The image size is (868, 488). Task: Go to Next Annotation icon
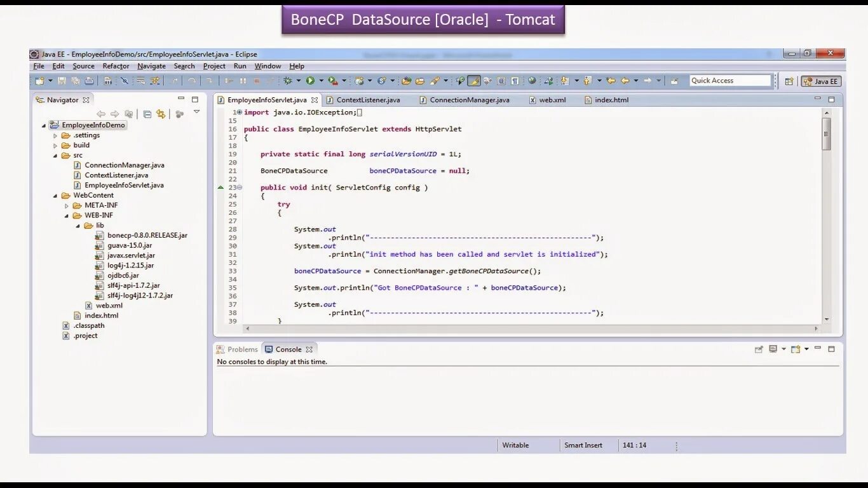coord(565,81)
